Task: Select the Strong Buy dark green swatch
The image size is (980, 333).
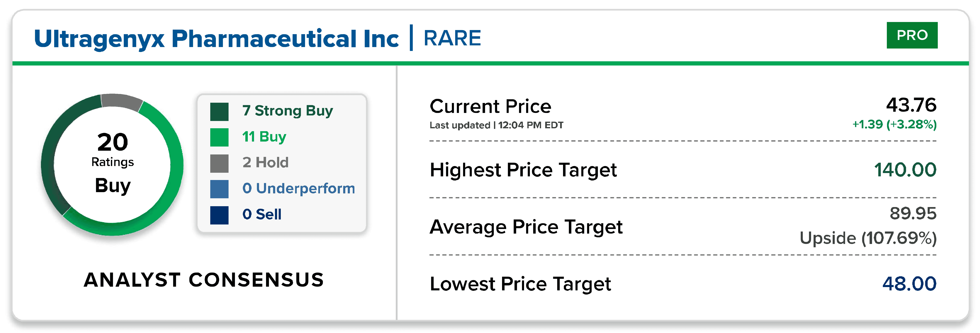Action: point(219,111)
